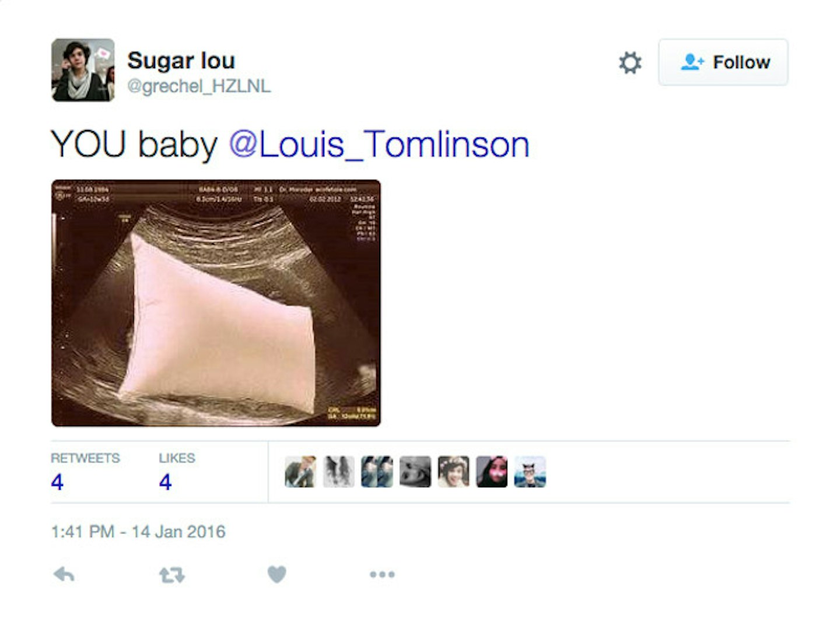Screen dimensions: 840x622
Task: Click the Sugar lou display name
Action: click(181, 60)
